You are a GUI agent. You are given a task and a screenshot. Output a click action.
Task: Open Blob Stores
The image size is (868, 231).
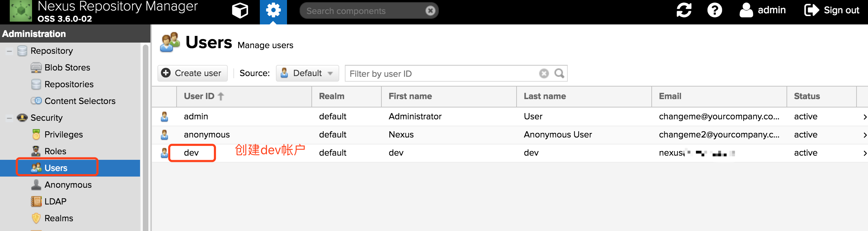(67, 67)
